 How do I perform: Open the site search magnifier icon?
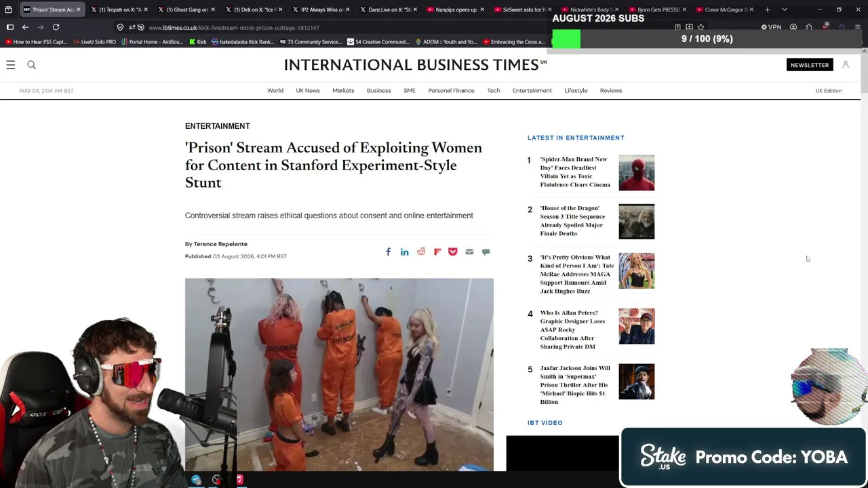(x=31, y=65)
